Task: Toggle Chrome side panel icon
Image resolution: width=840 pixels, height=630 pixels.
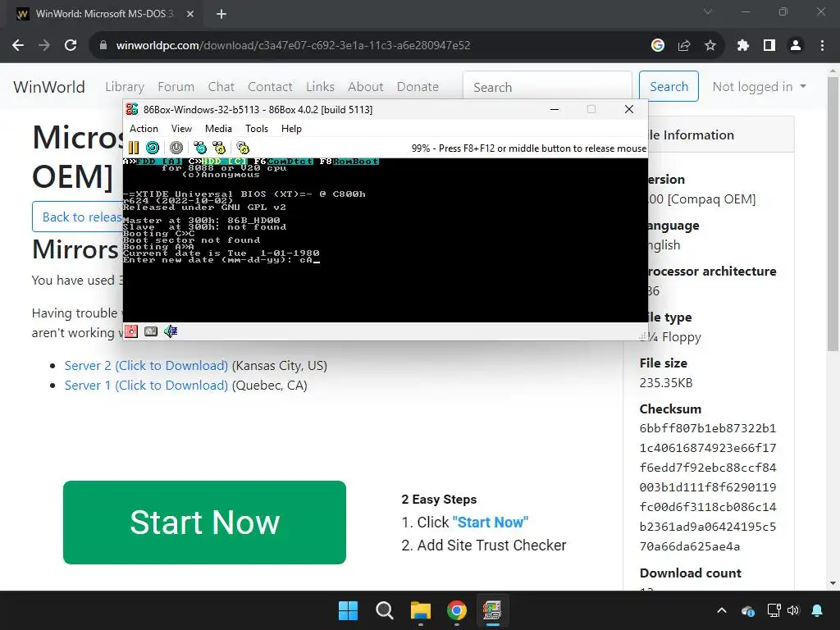Action: pyautogui.click(x=769, y=46)
